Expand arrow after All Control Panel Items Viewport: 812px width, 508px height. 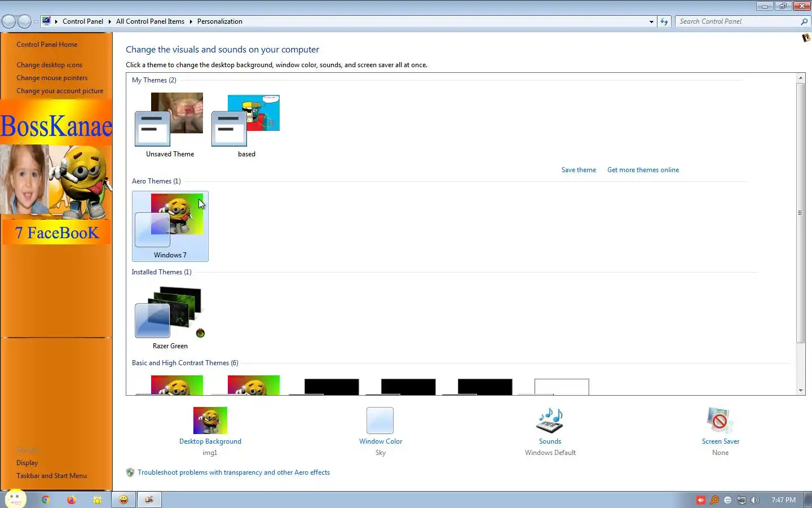[x=191, y=21]
